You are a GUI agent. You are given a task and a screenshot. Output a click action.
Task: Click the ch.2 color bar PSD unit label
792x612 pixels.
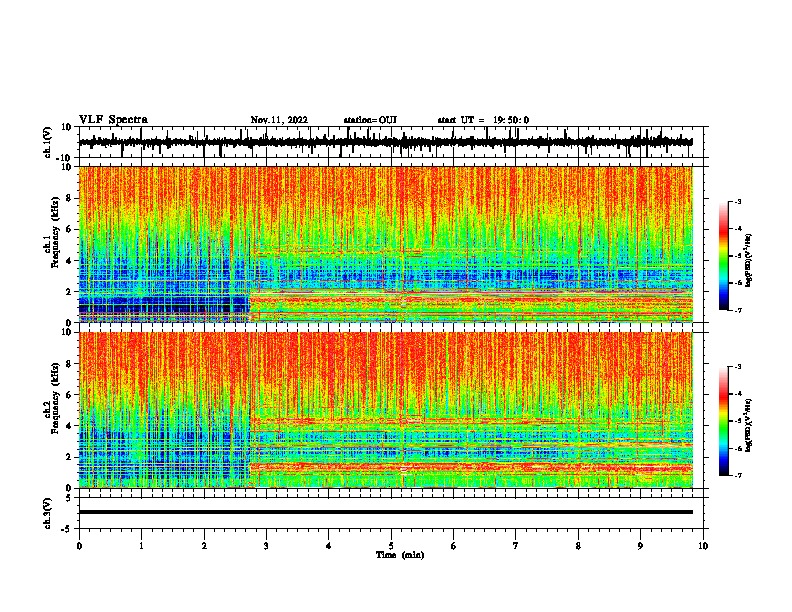[x=749, y=425]
